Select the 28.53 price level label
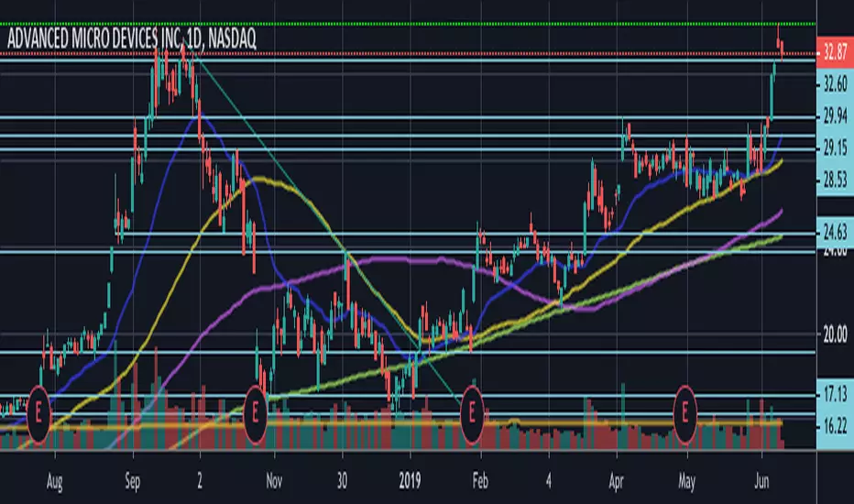The width and height of the screenshot is (854, 504). tap(835, 180)
